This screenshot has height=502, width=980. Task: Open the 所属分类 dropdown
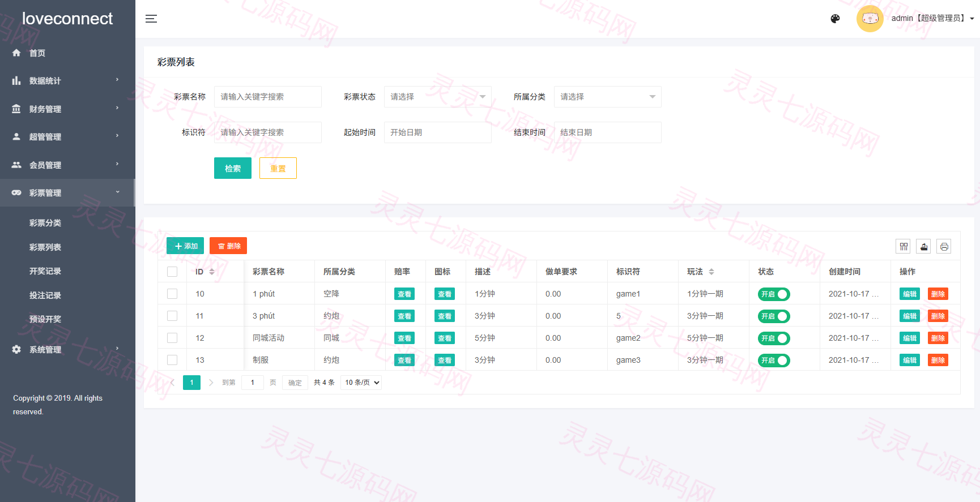coord(608,97)
